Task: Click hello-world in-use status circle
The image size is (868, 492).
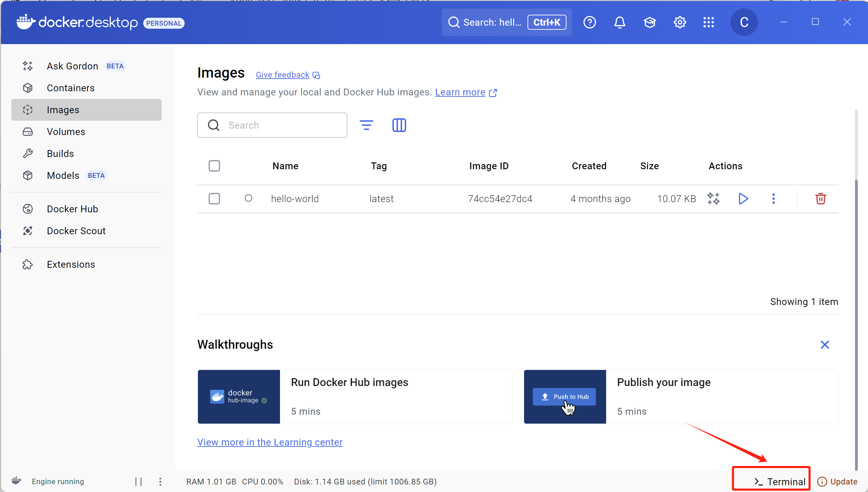Action: pyautogui.click(x=249, y=198)
